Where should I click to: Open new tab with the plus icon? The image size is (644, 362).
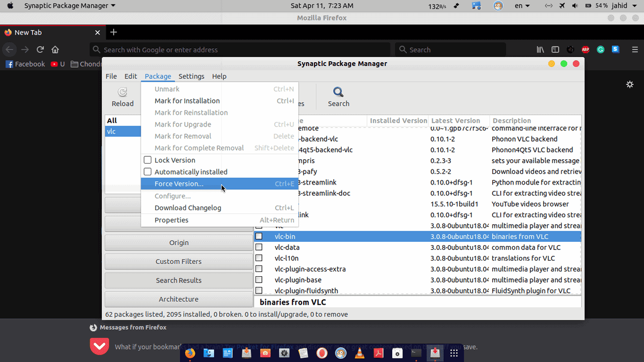pos(113,32)
